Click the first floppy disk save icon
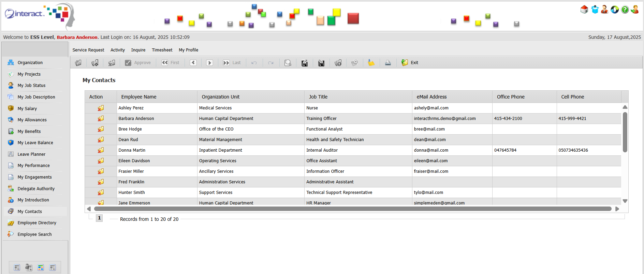Image resolution: width=644 pixels, height=274 pixels. click(x=305, y=63)
